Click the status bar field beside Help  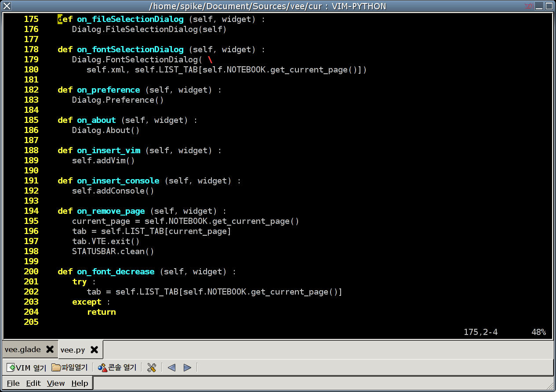(323, 383)
